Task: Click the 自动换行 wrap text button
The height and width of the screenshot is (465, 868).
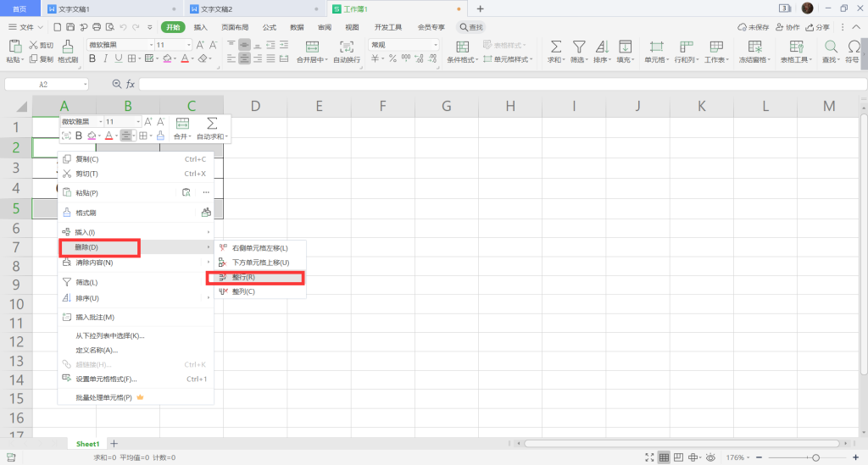Action: [x=347, y=52]
